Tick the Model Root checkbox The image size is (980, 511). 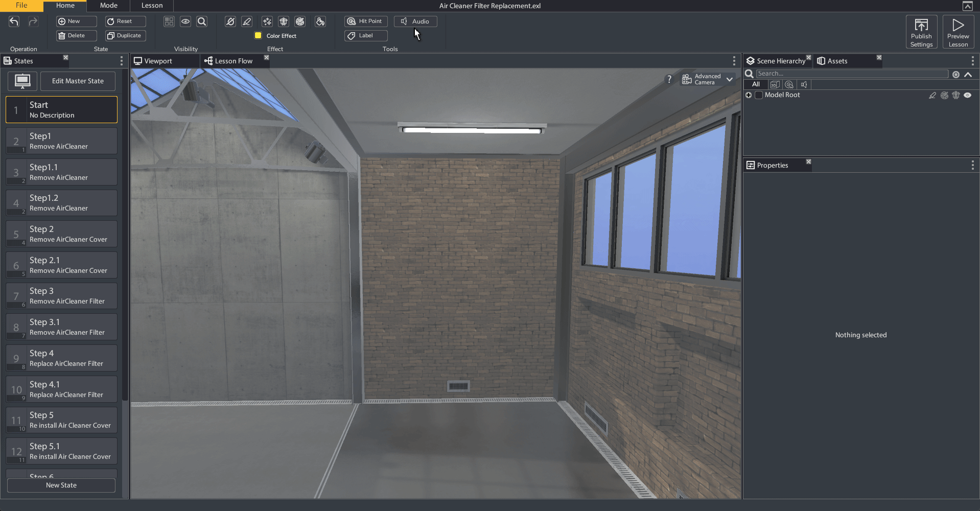coord(759,95)
